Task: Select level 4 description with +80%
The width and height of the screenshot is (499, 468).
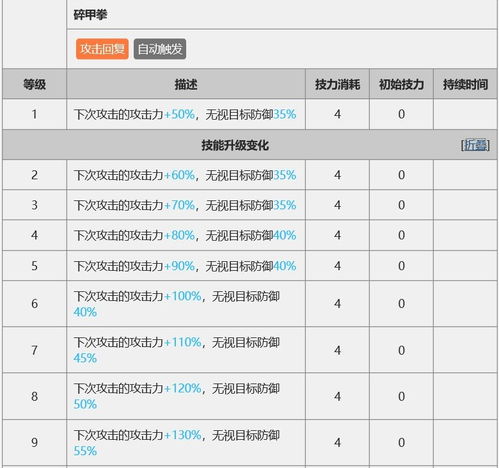Action: 185,235
